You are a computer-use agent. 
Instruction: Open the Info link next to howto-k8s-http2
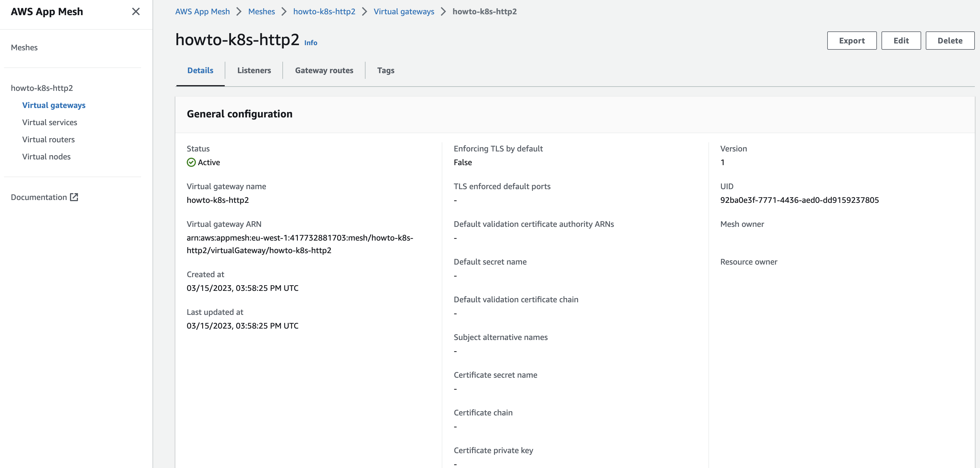coord(310,43)
